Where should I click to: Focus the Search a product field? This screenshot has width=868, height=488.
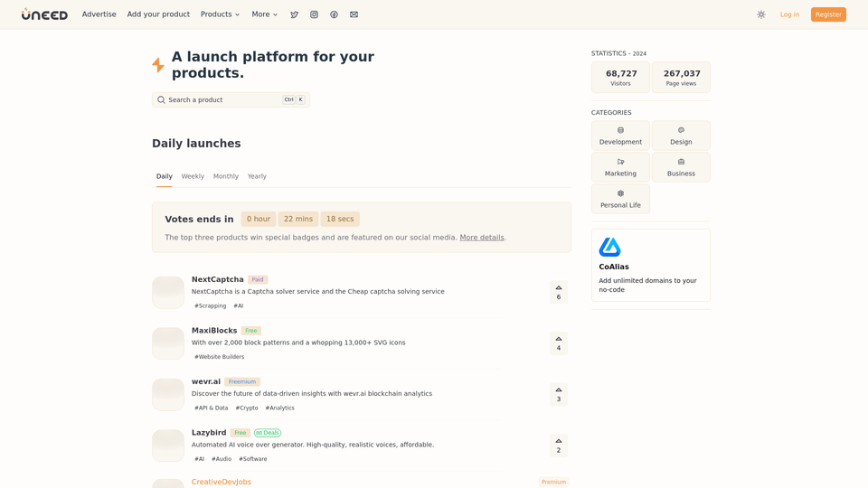[x=231, y=99]
